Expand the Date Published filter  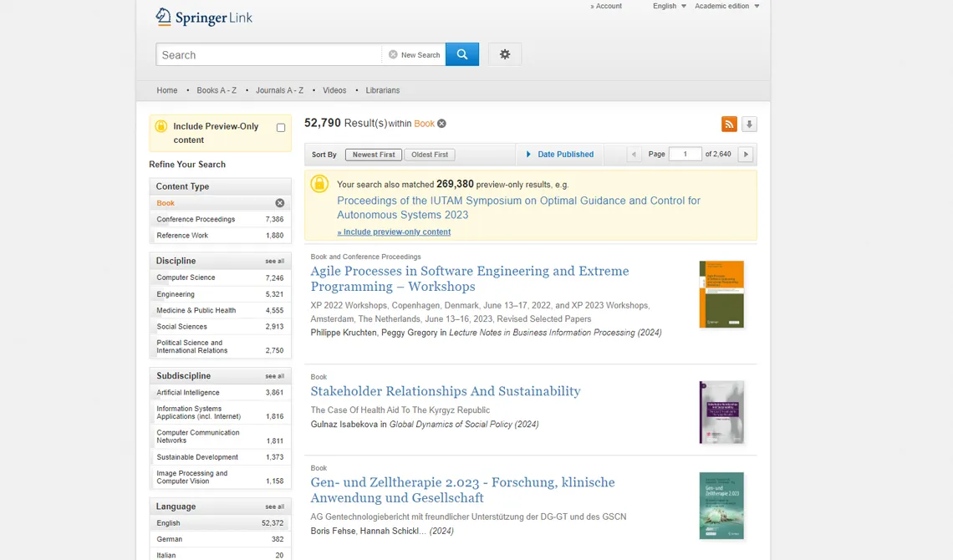tap(560, 155)
